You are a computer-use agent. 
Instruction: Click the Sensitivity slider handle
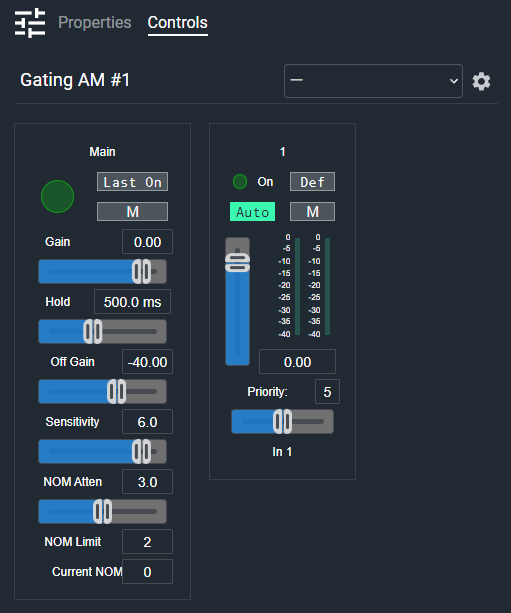pos(142,452)
